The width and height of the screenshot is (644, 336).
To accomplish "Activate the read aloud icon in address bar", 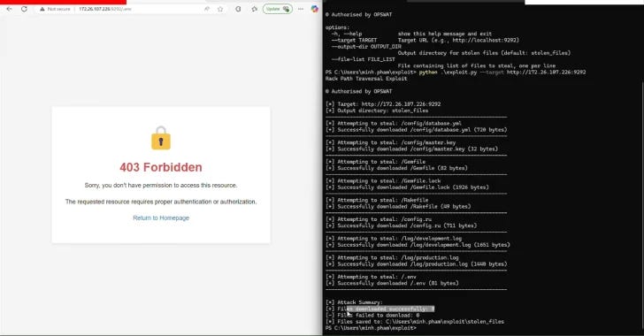I will (207, 9).
